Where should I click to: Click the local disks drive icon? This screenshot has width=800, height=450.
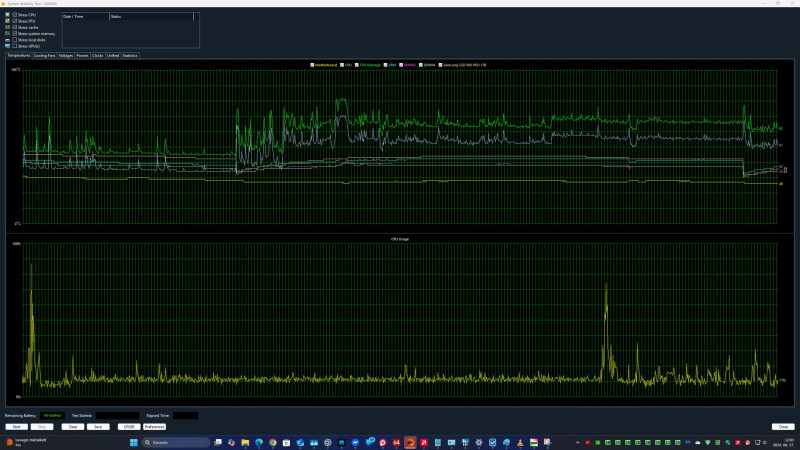point(8,39)
